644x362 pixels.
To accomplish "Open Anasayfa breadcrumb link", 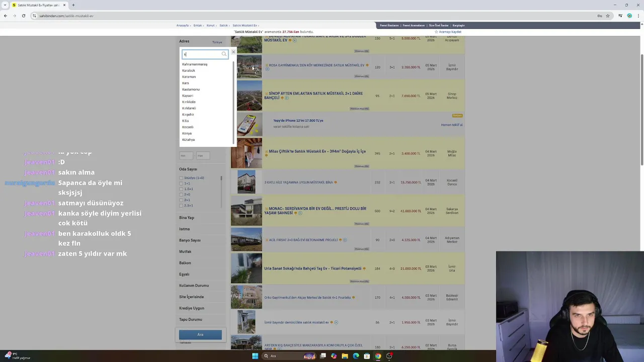I will [183, 25].
